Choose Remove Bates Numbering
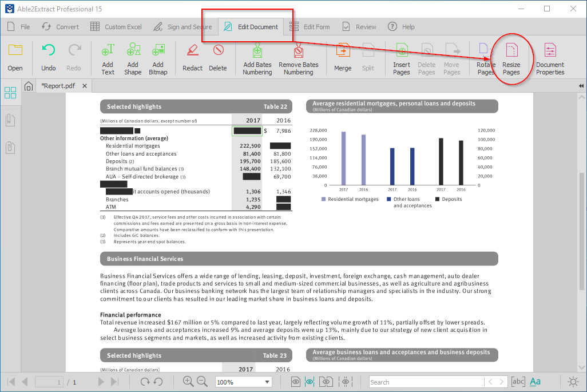The height and width of the screenshot is (392, 587). click(299, 59)
